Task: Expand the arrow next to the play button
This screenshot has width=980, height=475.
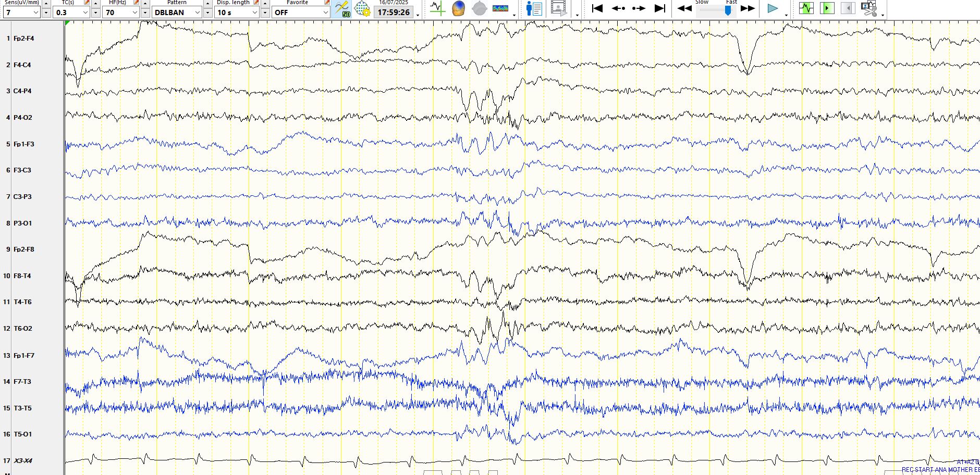Action: (786, 15)
